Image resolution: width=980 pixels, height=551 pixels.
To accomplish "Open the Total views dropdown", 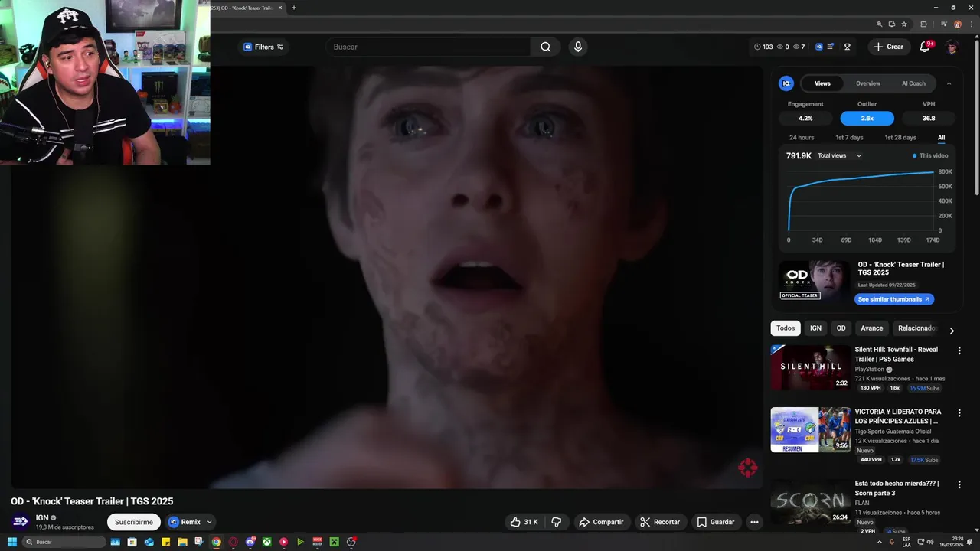I will click(x=840, y=155).
